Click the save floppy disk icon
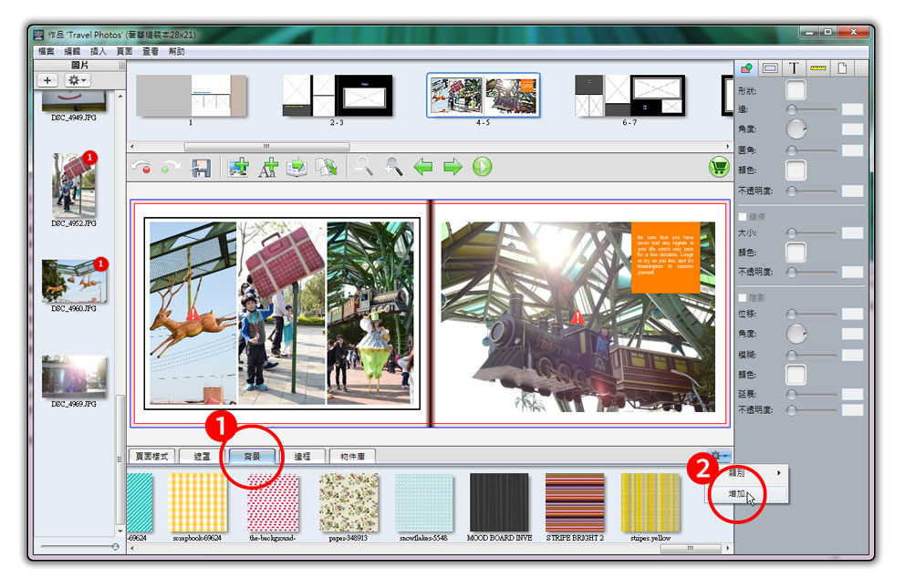The height and width of the screenshot is (588, 905). (201, 168)
